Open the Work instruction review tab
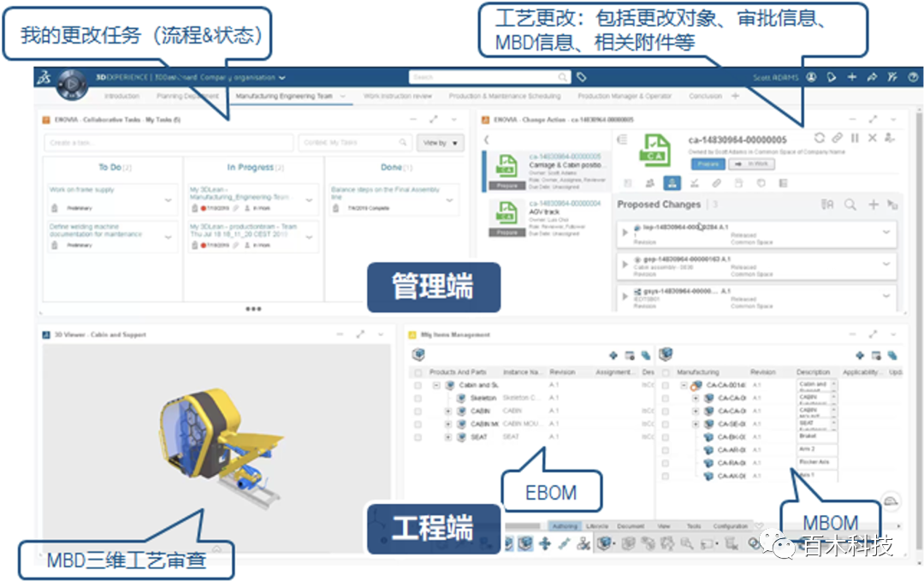924x587 pixels. (398, 97)
